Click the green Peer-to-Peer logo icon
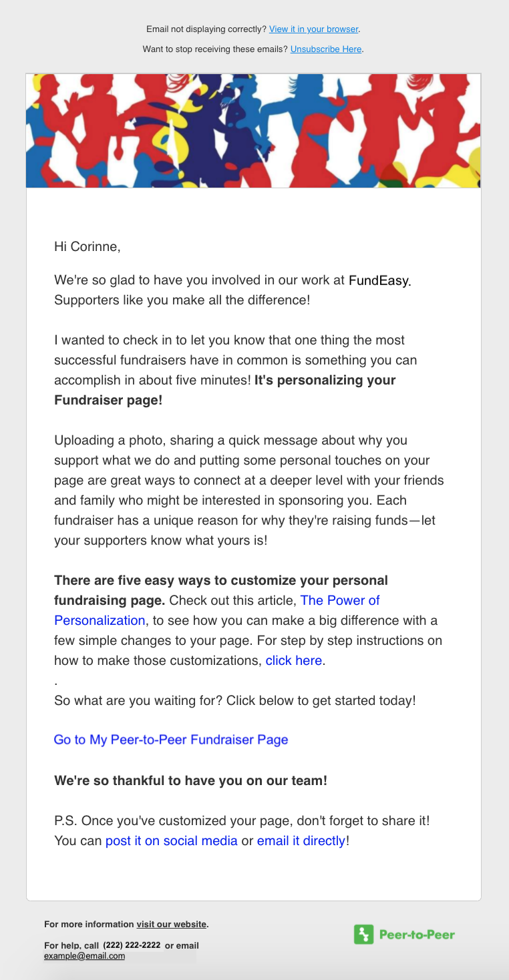Viewport: 509px width, 980px height. 363,934
